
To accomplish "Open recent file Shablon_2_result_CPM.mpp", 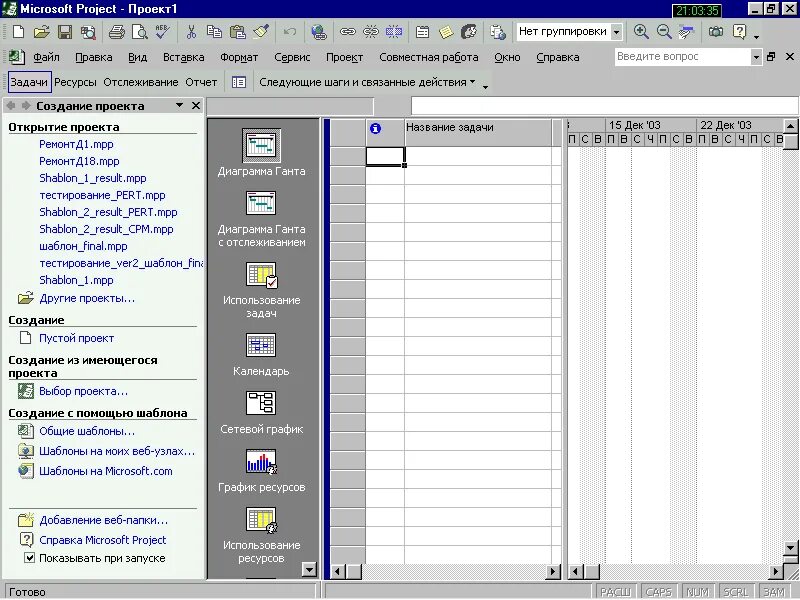I will (106, 229).
